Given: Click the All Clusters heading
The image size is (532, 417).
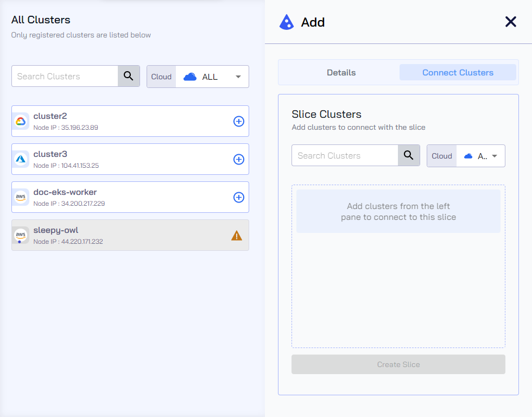Looking at the screenshot, I should pyautogui.click(x=41, y=20).
